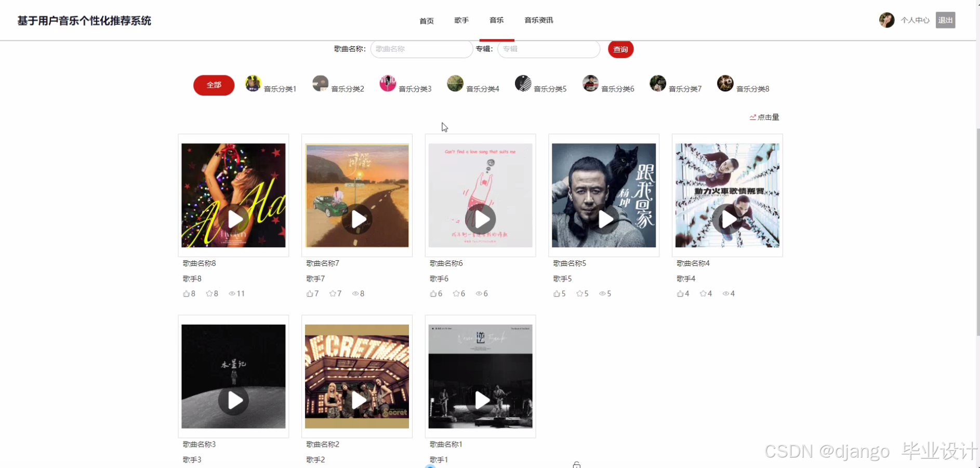The image size is (980, 468).
Task: Filter by 音乐分类1
Action: point(271,84)
